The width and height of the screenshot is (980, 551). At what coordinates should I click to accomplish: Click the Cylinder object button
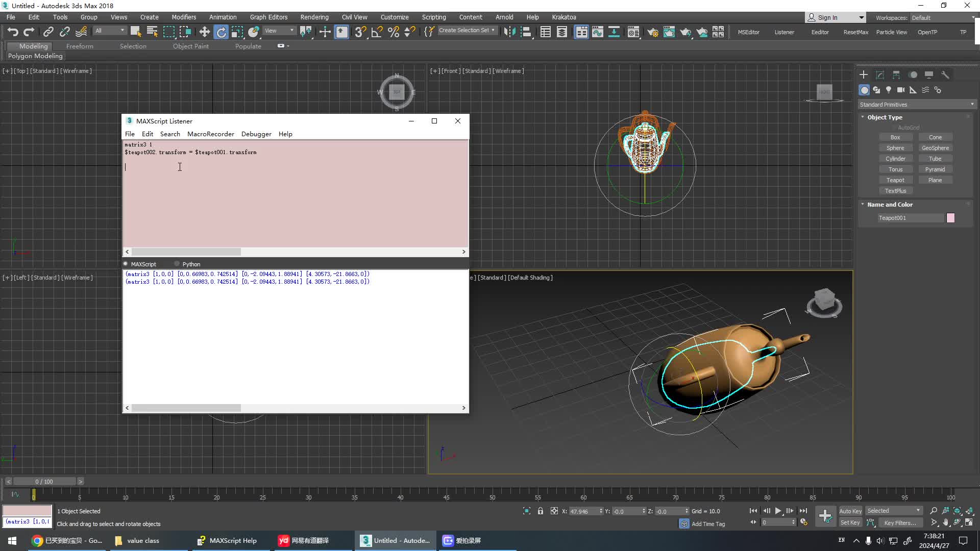pyautogui.click(x=895, y=159)
